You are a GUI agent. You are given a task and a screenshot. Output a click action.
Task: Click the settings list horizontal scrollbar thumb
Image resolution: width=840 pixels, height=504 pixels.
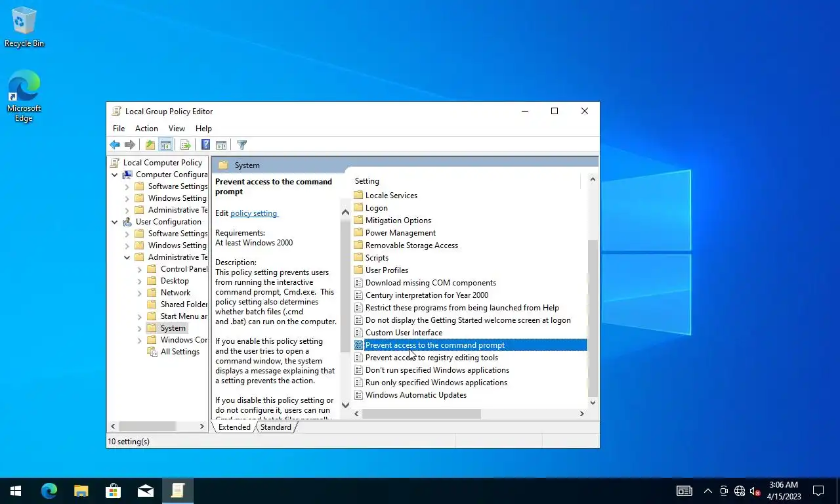(x=421, y=413)
